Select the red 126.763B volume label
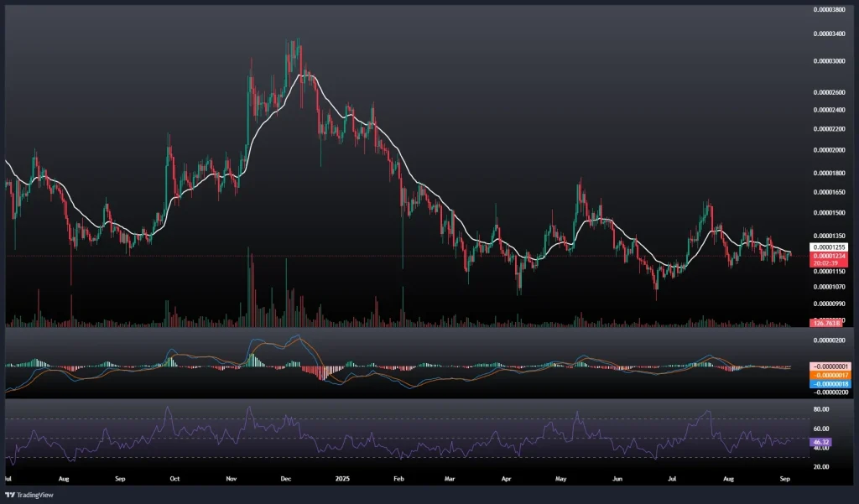Viewport: 859px width, 504px height. click(x=826, y=323)
